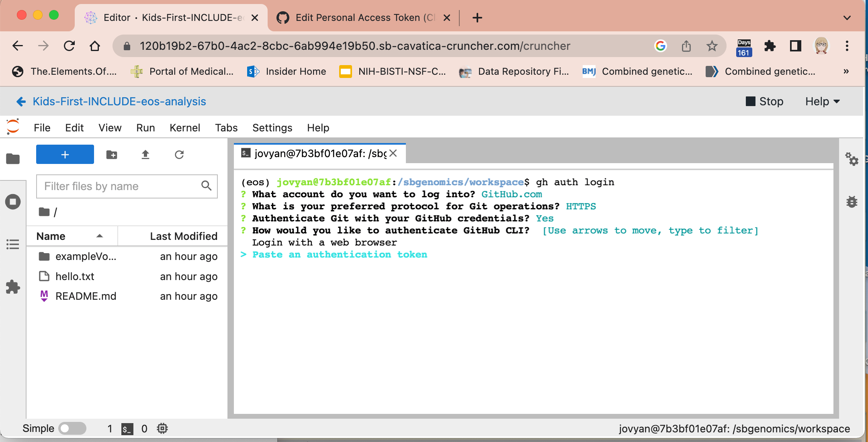The image size is (868, 442).
Task: Open the Kernel menu
Action: click(x=184, y=128)
